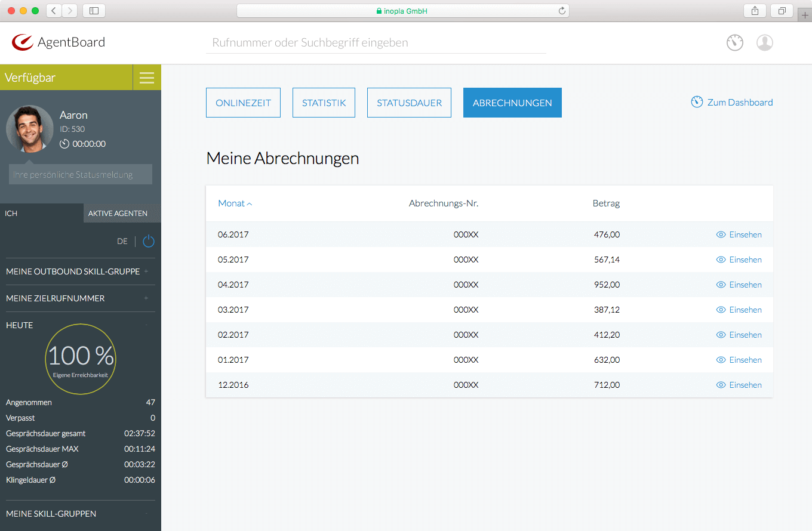The width and height of the screenshot is (812, 531).
Task: Click Einsehen link for 03.2017
Action: [746, 310]
